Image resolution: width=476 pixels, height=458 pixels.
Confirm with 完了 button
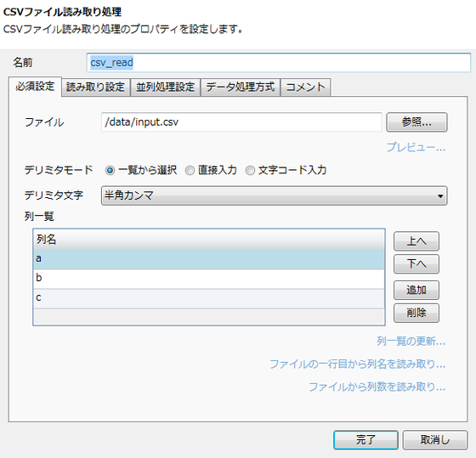tap(365, 440)
